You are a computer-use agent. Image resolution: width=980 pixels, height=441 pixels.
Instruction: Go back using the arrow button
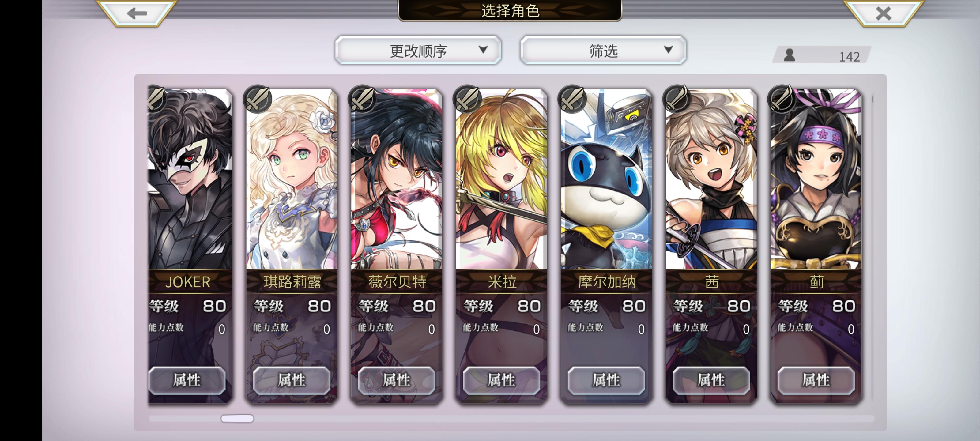pos(137,13)
